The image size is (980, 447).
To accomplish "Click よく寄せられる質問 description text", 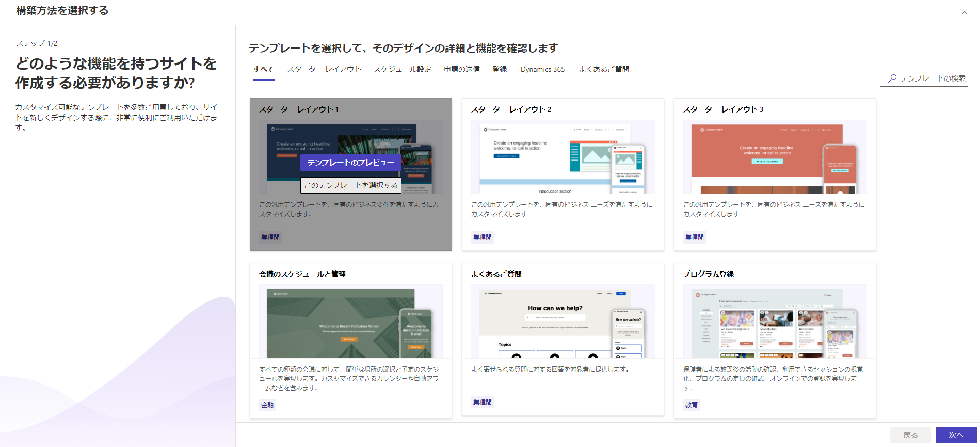I will [551, 369].
